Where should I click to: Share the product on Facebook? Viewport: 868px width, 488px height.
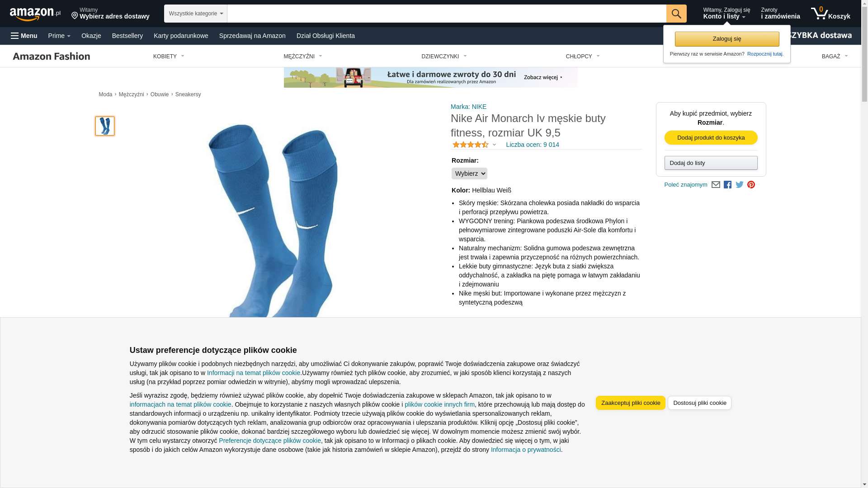[727, 185]
